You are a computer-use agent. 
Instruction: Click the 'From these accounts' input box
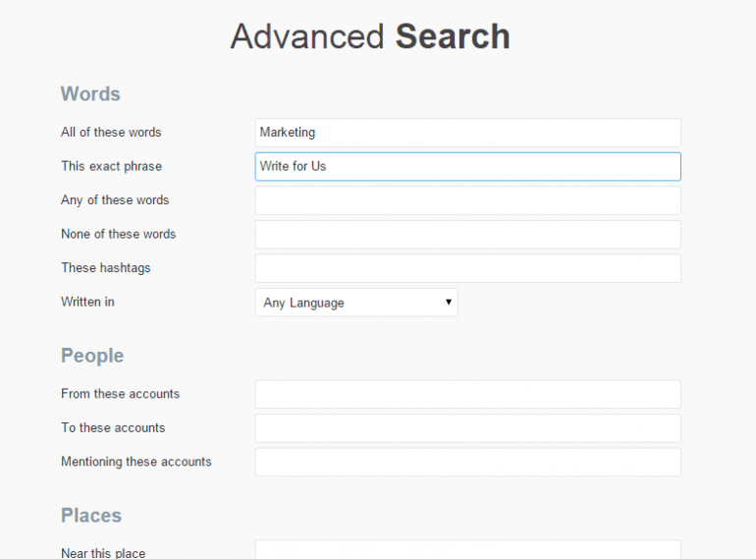tap(467, 394)
